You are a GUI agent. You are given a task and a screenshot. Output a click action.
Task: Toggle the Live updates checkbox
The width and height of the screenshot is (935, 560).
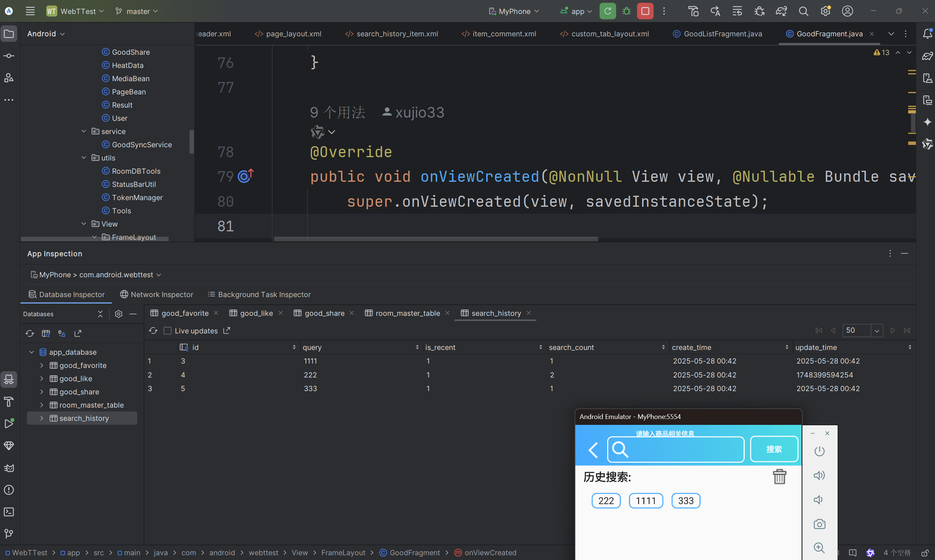pos(168,330)
